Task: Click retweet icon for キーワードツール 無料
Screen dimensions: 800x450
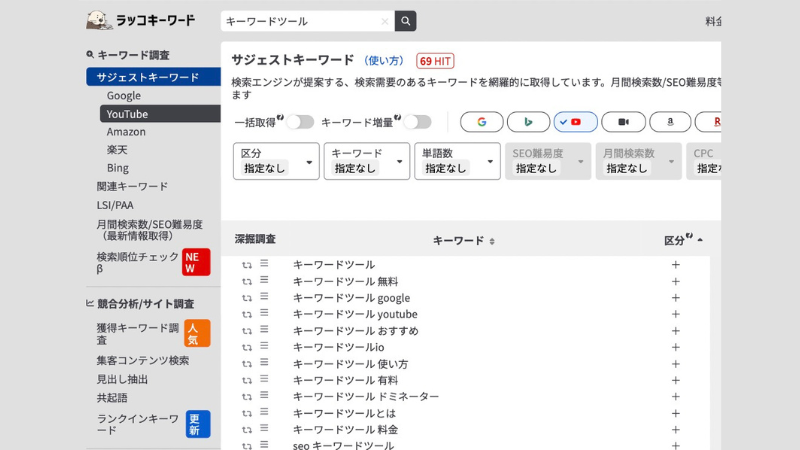Action: pos(247,282)
